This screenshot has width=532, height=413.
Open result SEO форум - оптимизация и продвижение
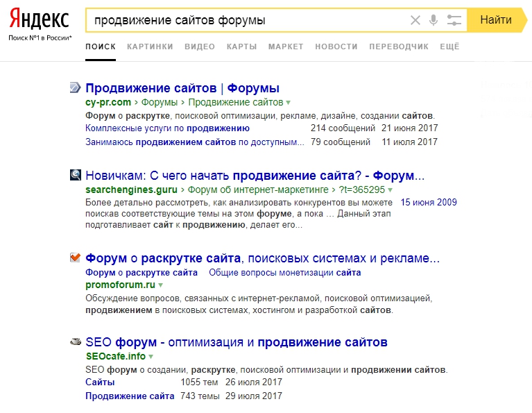coord(237,342)
